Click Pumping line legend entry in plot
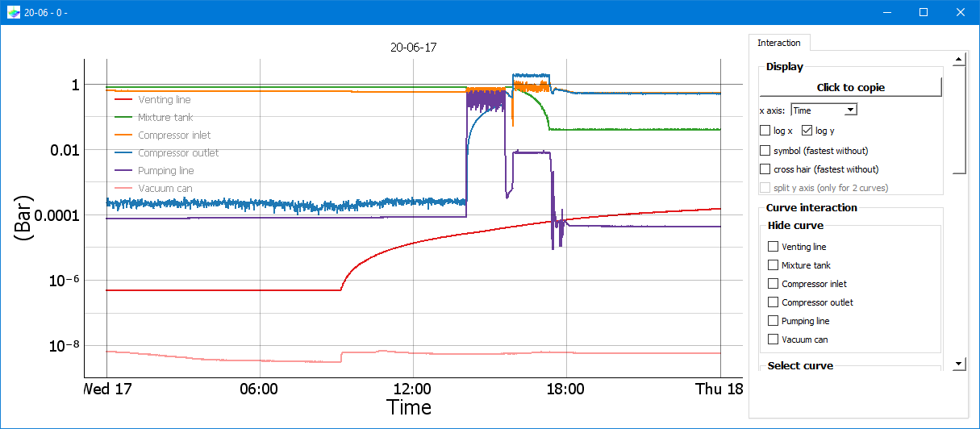Image resolution: width=980 pixels, height=429 pixels. [155, 171]
